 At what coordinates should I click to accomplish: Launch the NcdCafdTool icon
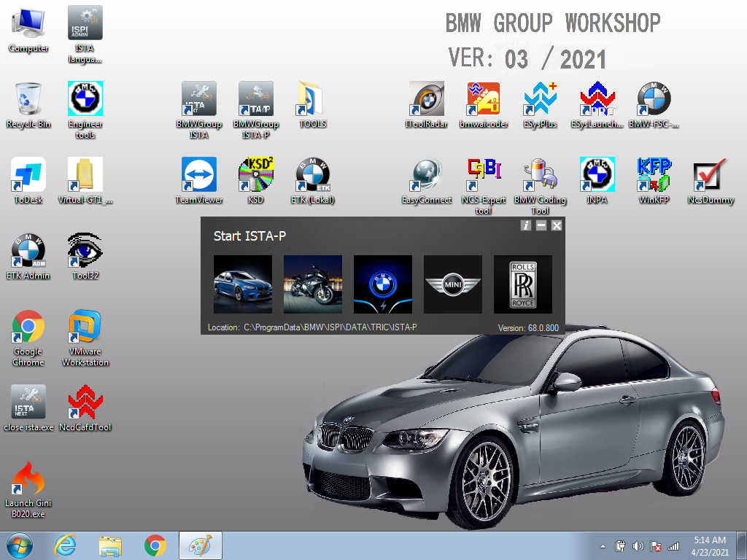(x=85, y=403)
